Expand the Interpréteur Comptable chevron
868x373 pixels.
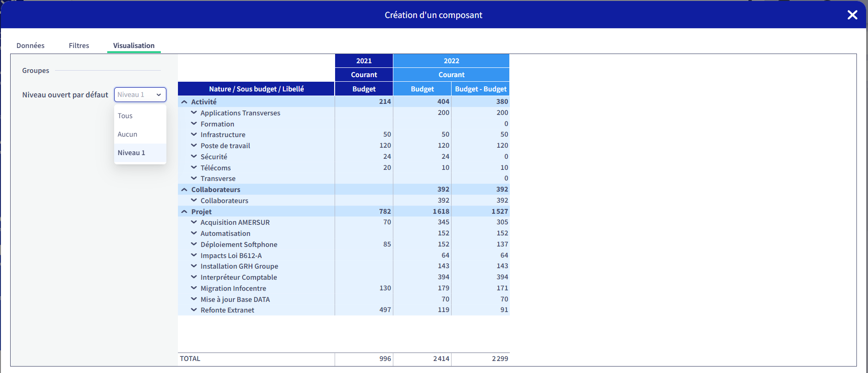[x=194, y=277]
